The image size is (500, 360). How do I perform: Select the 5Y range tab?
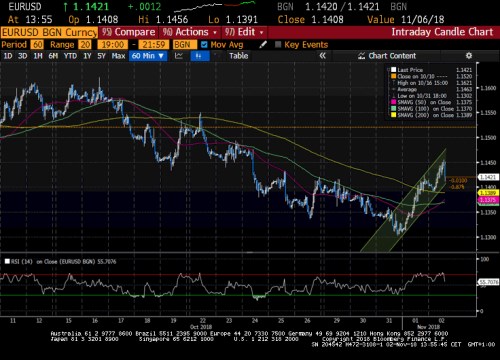coord(101,56)
